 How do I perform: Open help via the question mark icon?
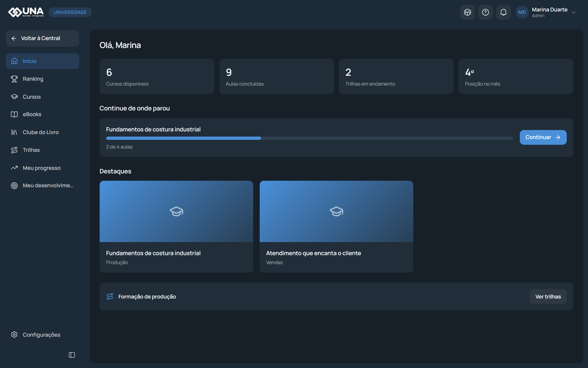485,12
